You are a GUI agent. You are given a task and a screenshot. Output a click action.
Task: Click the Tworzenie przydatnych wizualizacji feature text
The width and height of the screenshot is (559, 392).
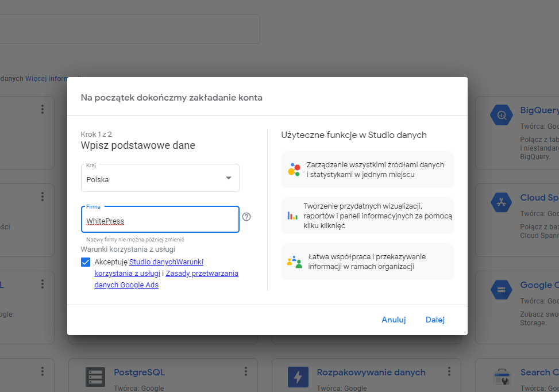coord(377,216)
